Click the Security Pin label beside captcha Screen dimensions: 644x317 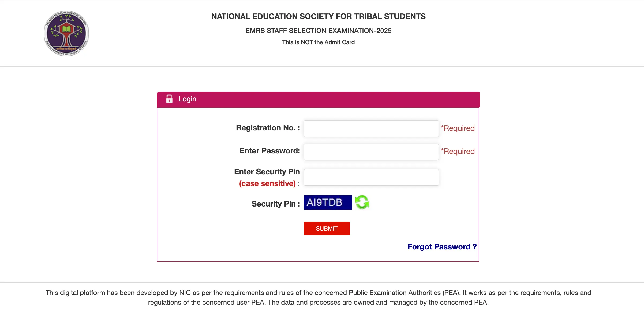(275, 204)
